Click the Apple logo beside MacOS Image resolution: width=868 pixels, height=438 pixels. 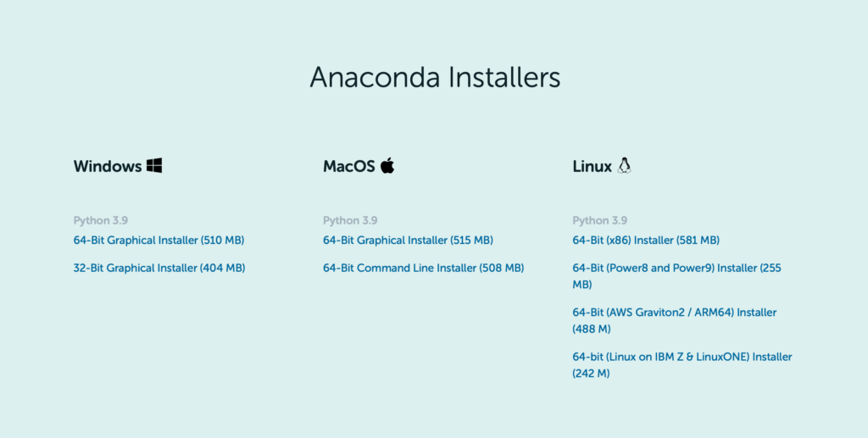[x=387, y=165]
